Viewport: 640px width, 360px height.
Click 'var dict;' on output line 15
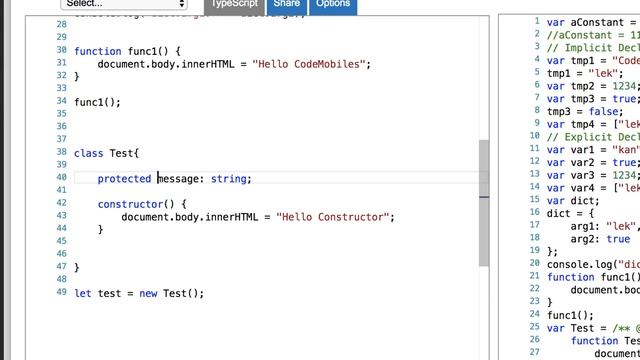pos(573,201)
